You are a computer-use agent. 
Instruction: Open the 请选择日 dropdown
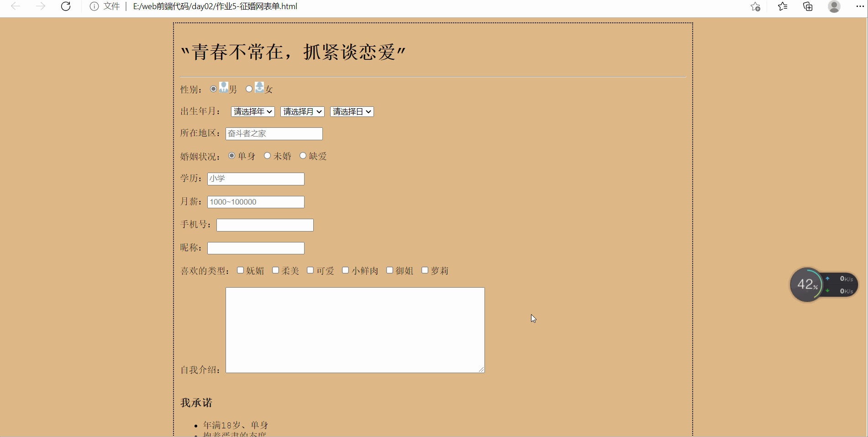[352, 111]
